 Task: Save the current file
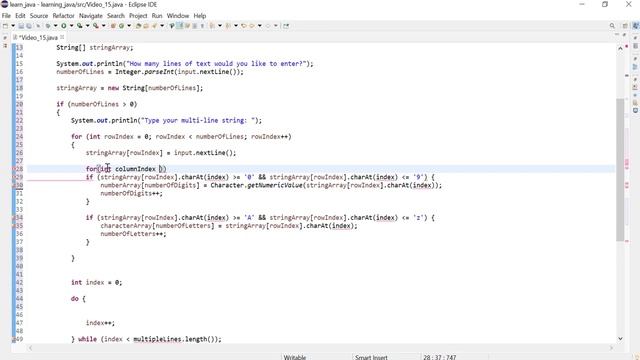click(x=21, y=26)
